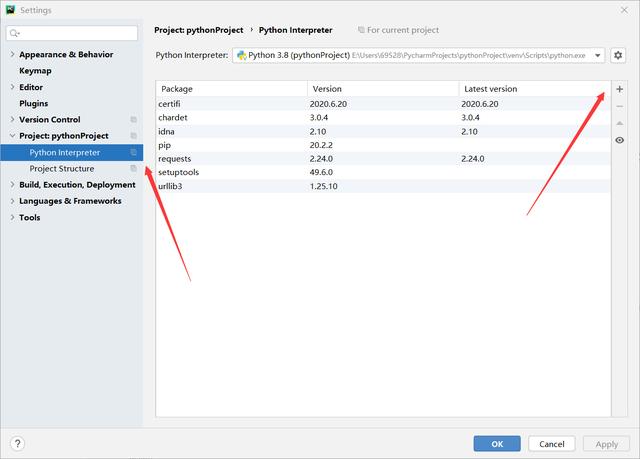Collapse Project: pythonProject section
Image resolution: width=640 pixels, height=459 pixels.
[x=12, y=136]
